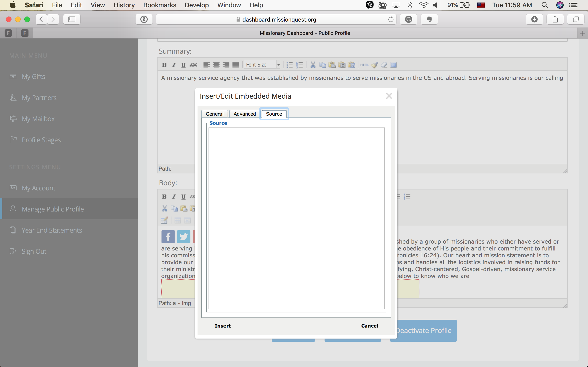Image resolution: width=588 pixels, height=367 pixels.
Task: Switch to the Advanced tab
Action: (x=244, y=114)
